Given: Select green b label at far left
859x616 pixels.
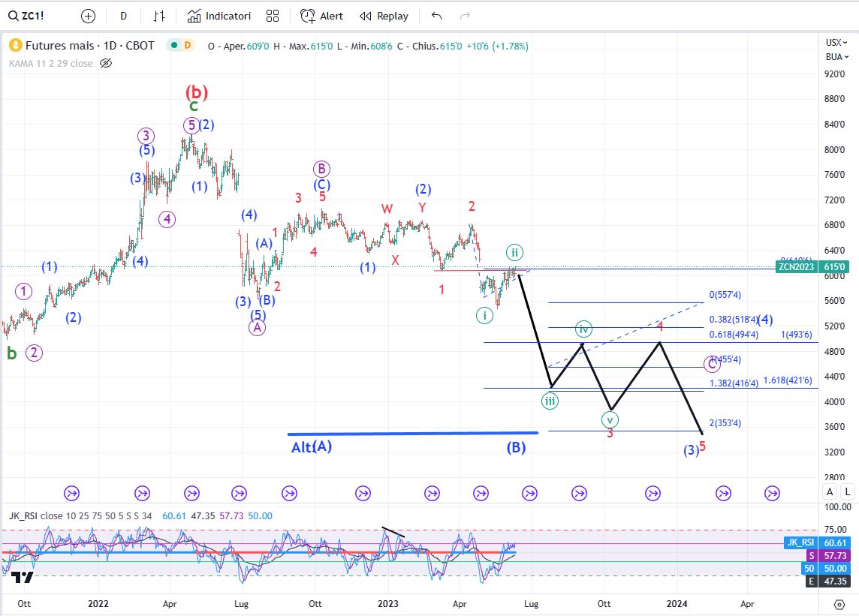Looking at the screenshot, I should [x=11, y=353].
